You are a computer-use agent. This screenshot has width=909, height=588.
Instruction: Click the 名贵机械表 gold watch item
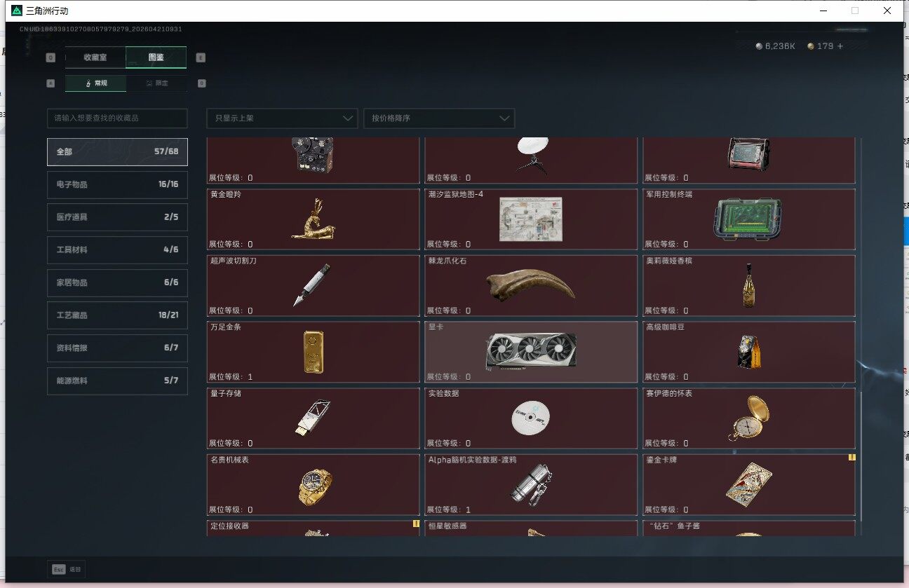click(313, 484)
